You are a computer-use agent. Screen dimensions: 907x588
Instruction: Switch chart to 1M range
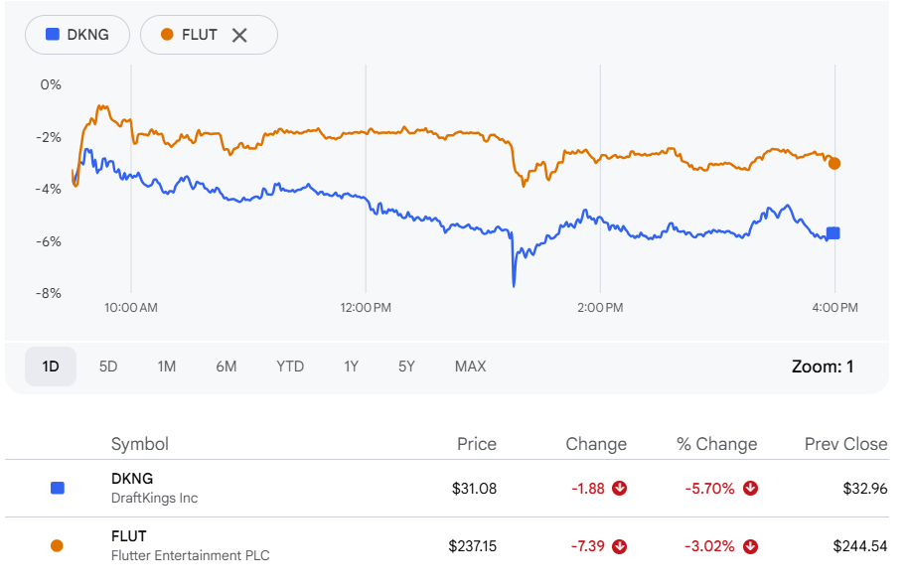pos(166,367)
